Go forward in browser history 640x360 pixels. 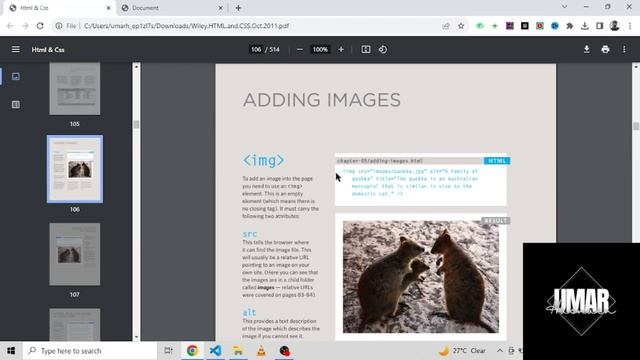tap(25, 26)
